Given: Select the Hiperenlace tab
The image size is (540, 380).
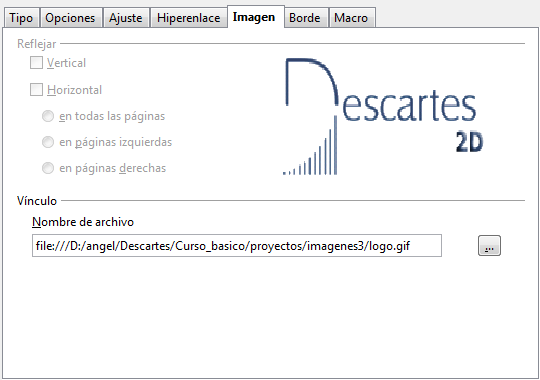Looking at the screenshot, I should click(x=188, y=18).
